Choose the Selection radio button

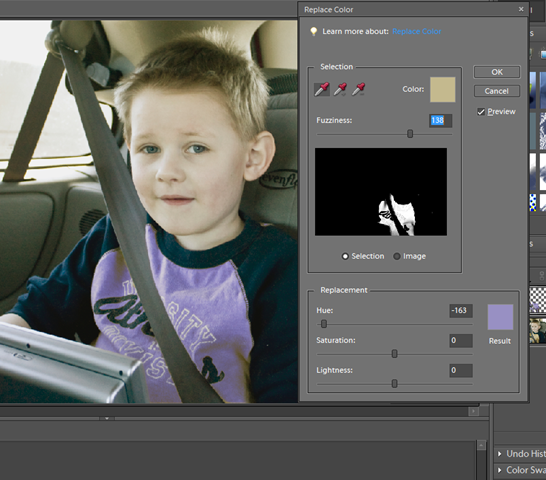pos(345,256)
